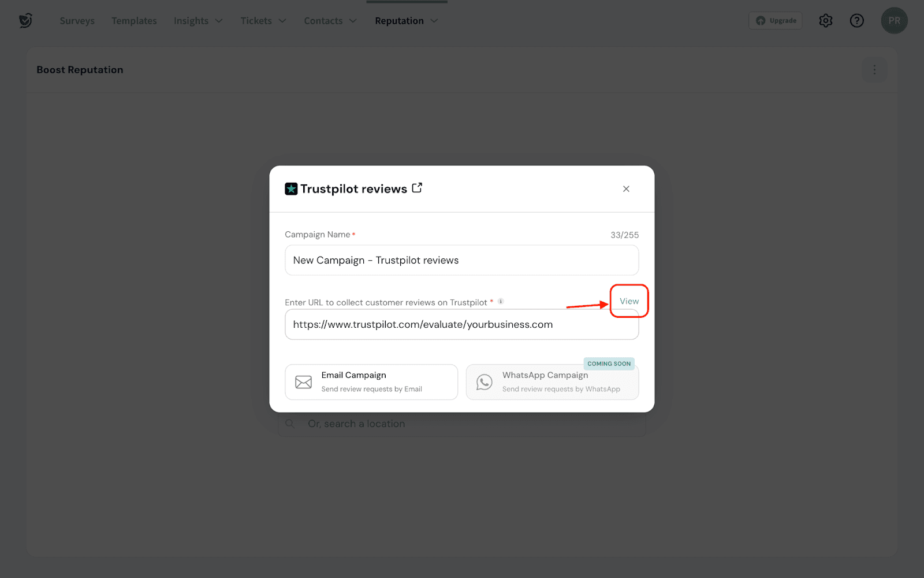
Task: Click the help question mark icon
Action: pos(856,21)
